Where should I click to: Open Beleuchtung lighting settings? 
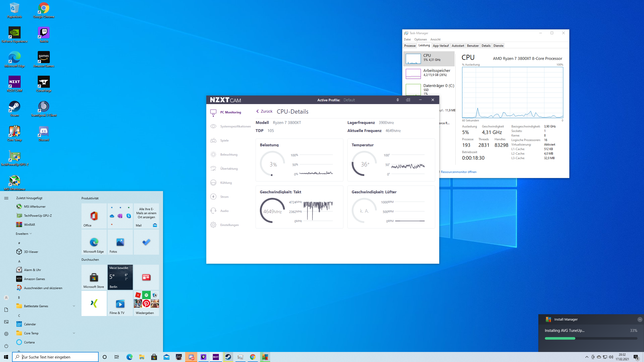click(x=228, y=154)
